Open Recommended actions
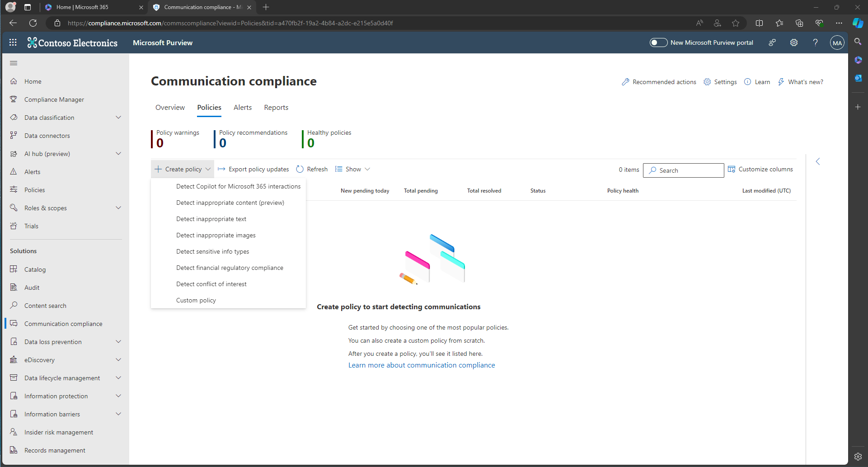 pos(659,82)
